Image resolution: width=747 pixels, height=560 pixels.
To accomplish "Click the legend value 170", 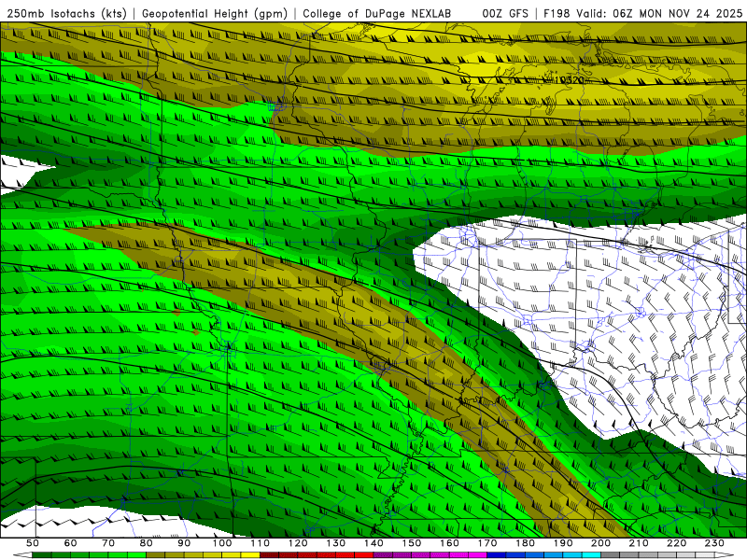I will click(x=487, y=543).
